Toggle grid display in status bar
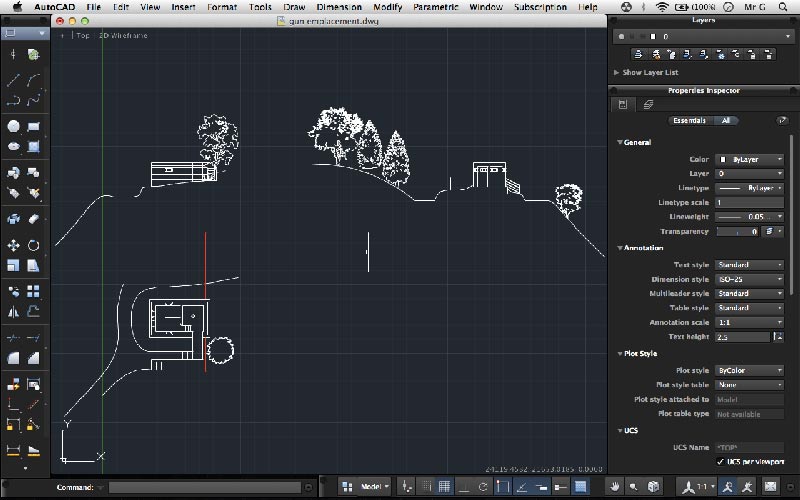This screenshot has width=800, height=500. 445,487
